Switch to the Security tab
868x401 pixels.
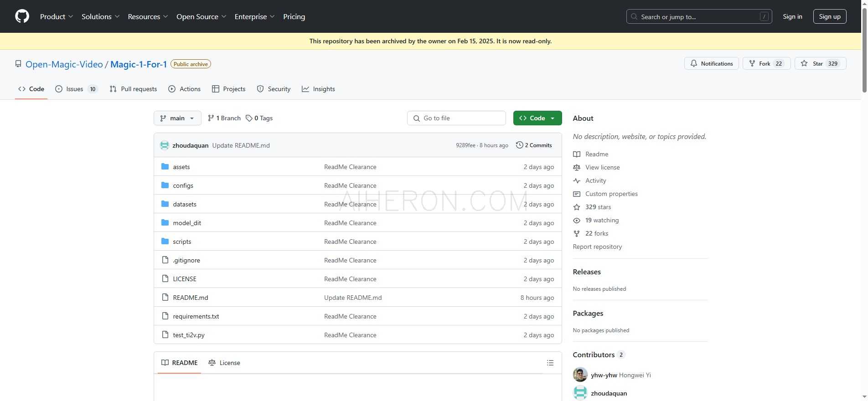(x=274, y=89)
